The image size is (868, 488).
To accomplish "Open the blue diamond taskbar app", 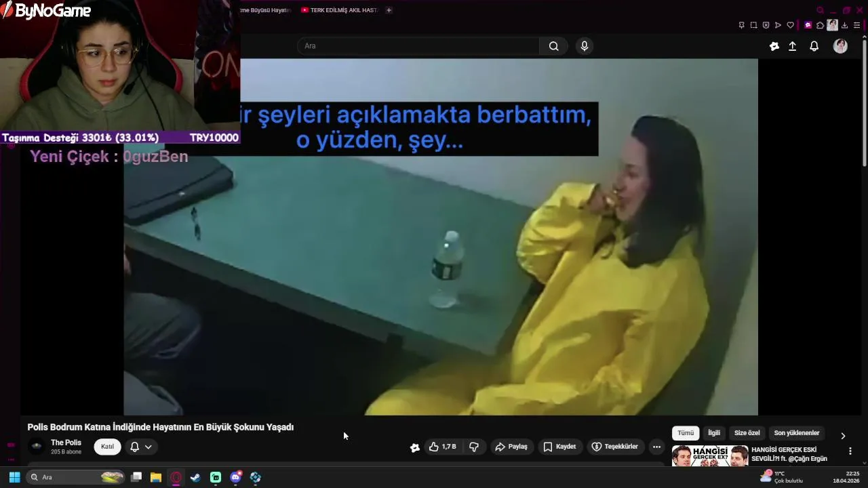I will [x=255, y=477].
